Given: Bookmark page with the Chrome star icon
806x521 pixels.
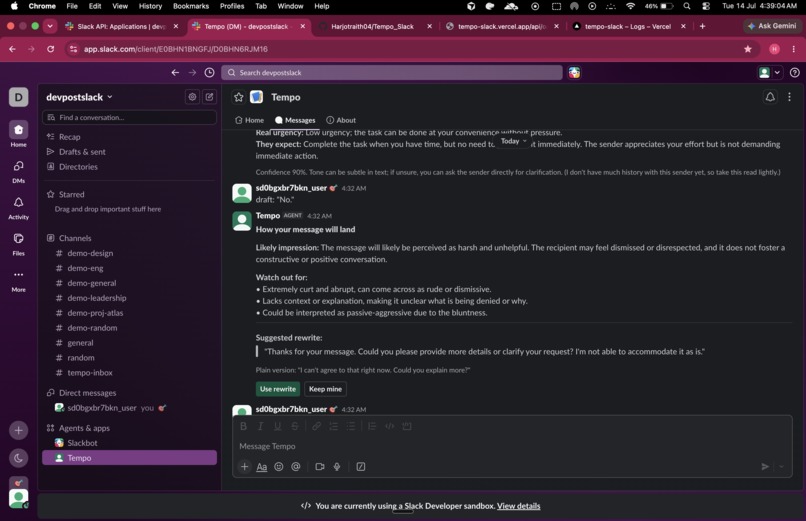Looking at the screenshot, I should [x=747, y=49].
